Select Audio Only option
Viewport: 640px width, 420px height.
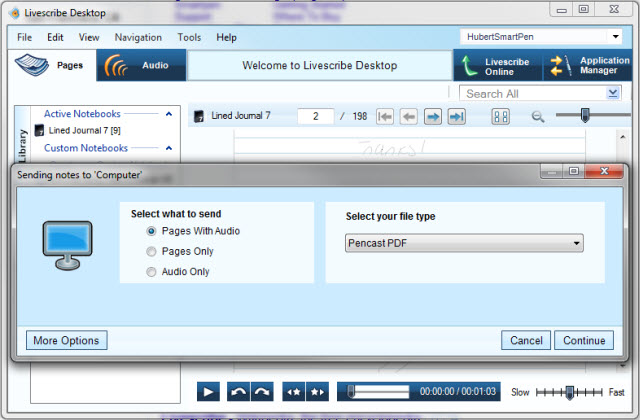[152, 271]
